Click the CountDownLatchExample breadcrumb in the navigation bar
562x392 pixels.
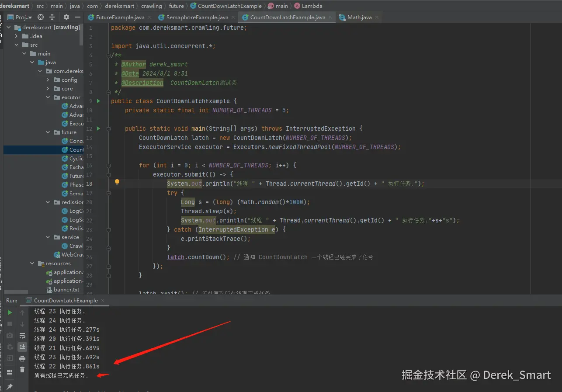[226, 6]
